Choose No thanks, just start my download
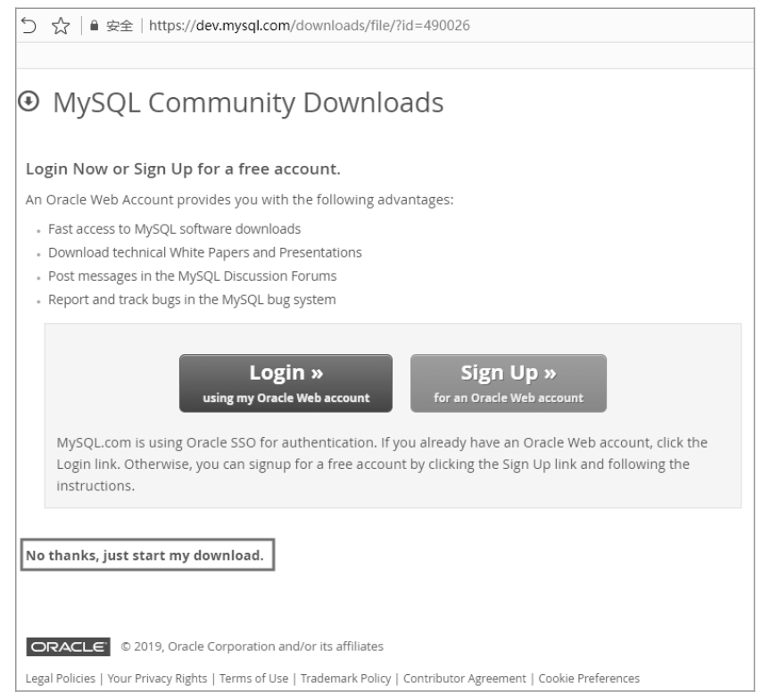770x700 pixels. pyautogui.click(x=147, y=556)
